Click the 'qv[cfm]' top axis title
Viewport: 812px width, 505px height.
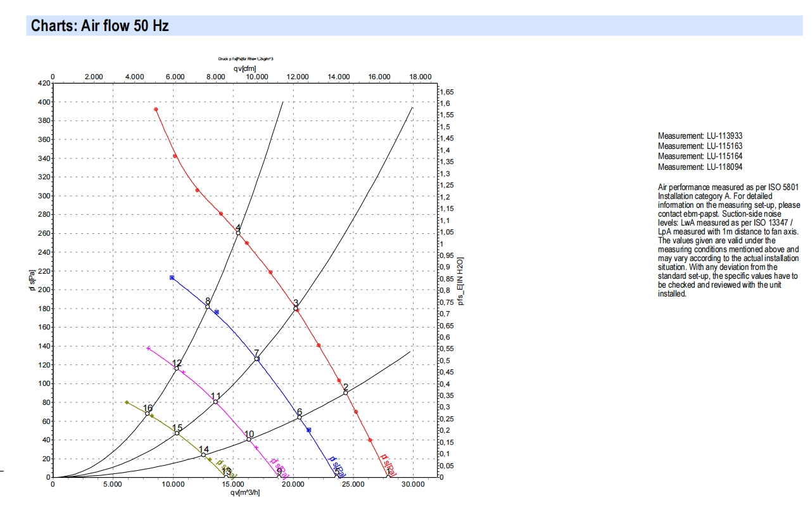(x=245, y=68)
